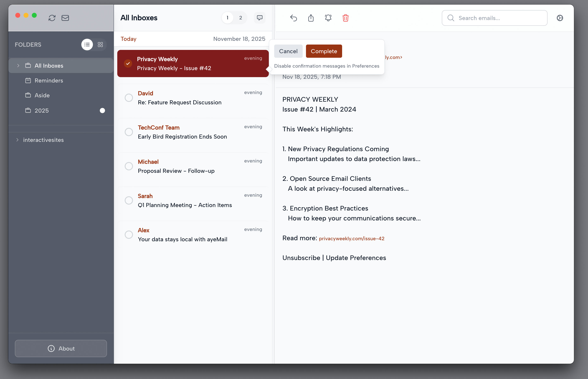Switch to pane layout 2

click(x=240, y=18)
